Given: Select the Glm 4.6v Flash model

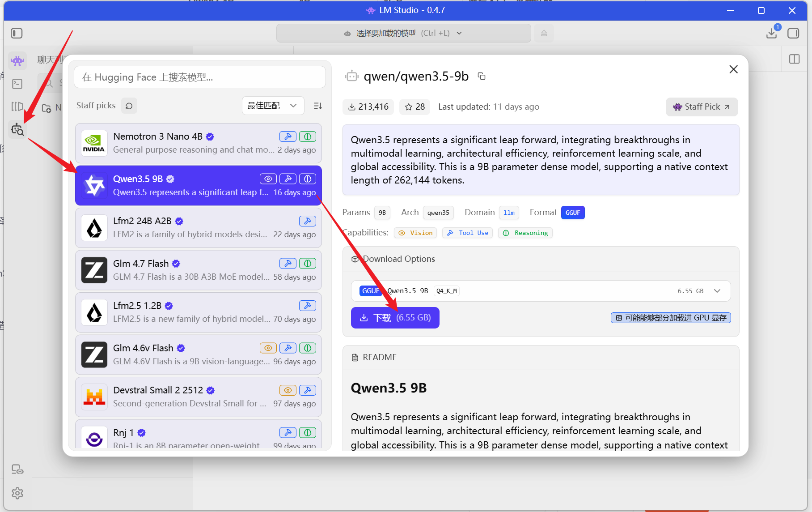Looking at the screenshot, I should point(199,355).
